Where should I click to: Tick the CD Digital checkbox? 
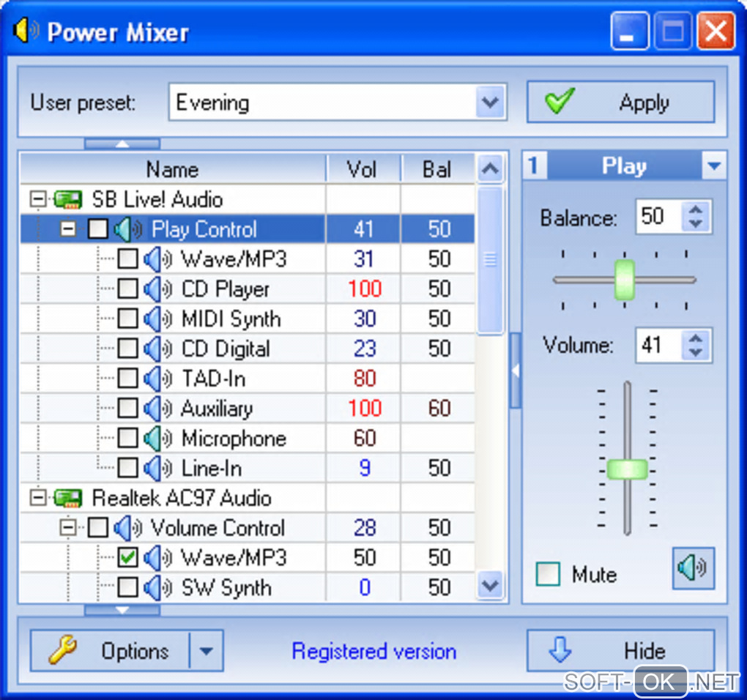tap(127, 349)
